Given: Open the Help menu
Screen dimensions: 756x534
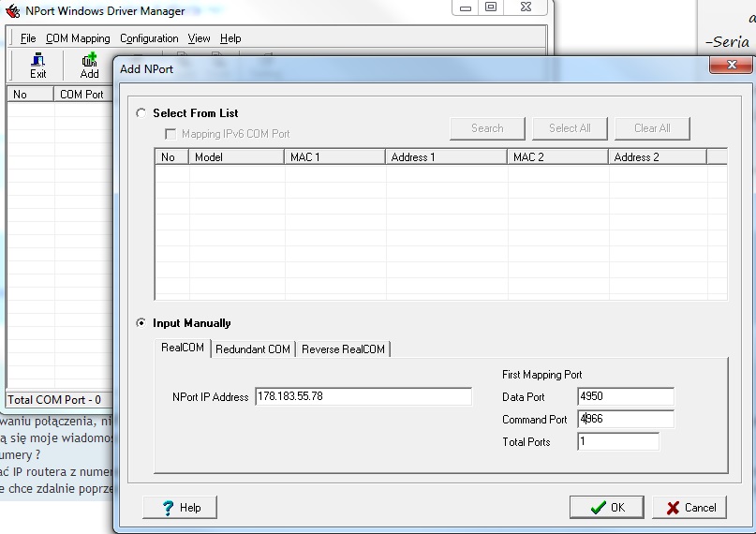Looking at the screenshot, I should click(x=230, y=38).
